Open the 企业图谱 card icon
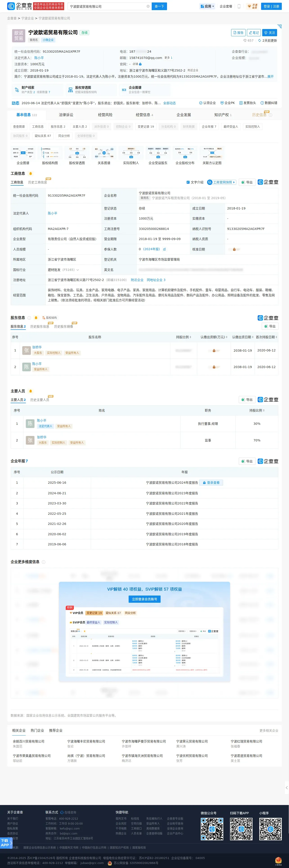The width and height of the screenshot is (289, 868). [124, 90]
